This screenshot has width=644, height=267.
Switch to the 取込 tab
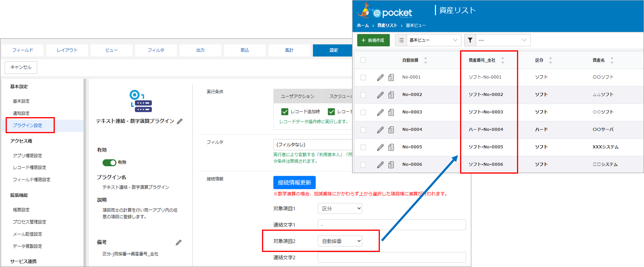point(245,50)
